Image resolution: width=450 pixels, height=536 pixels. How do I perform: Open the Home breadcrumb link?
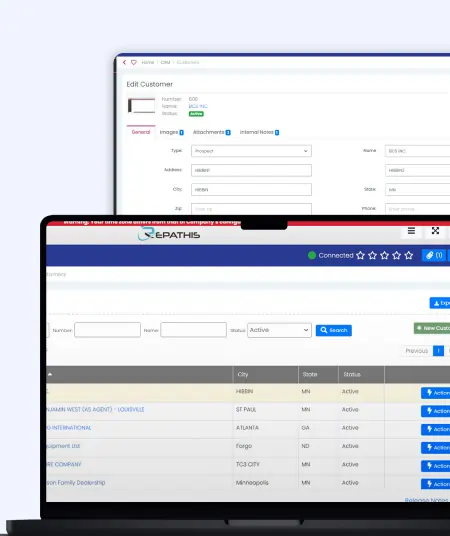point(148,62)
